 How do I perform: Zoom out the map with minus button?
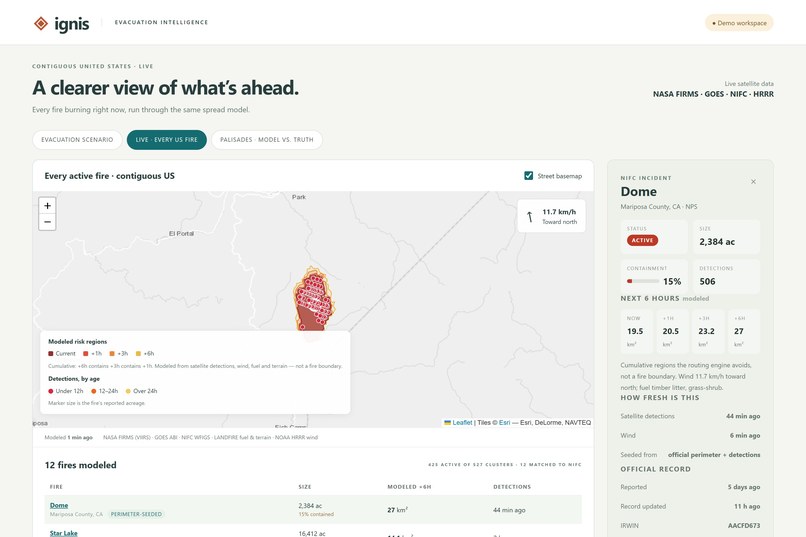[x=47, y=222]
